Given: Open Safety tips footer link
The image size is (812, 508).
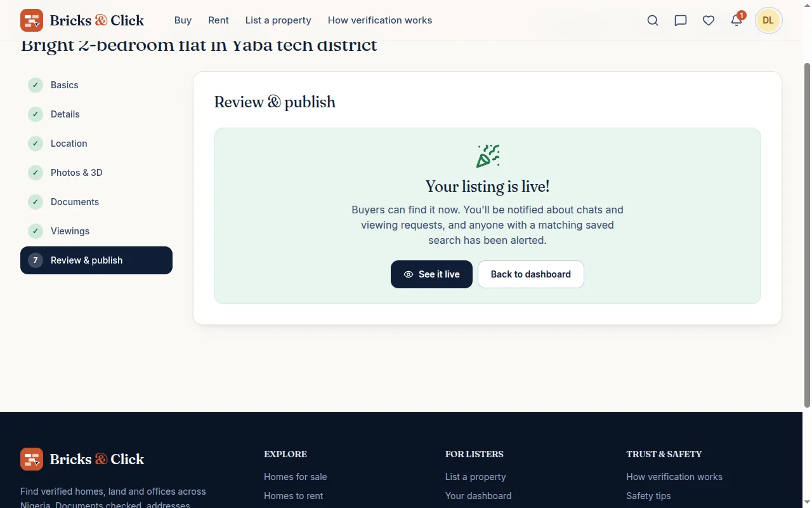Looking at the screenshot, I should click(x=648, y=496).
